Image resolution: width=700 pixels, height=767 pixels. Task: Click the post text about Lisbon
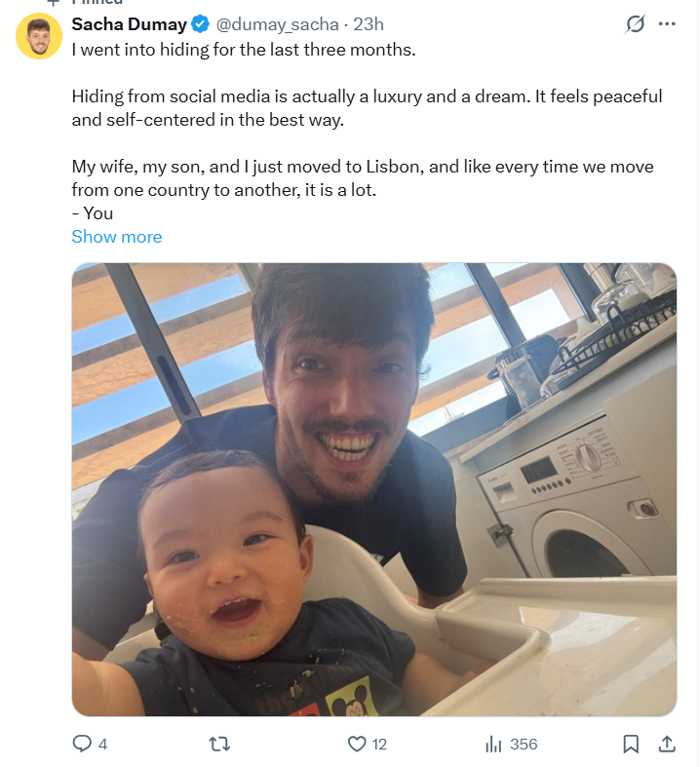[363, 178]
